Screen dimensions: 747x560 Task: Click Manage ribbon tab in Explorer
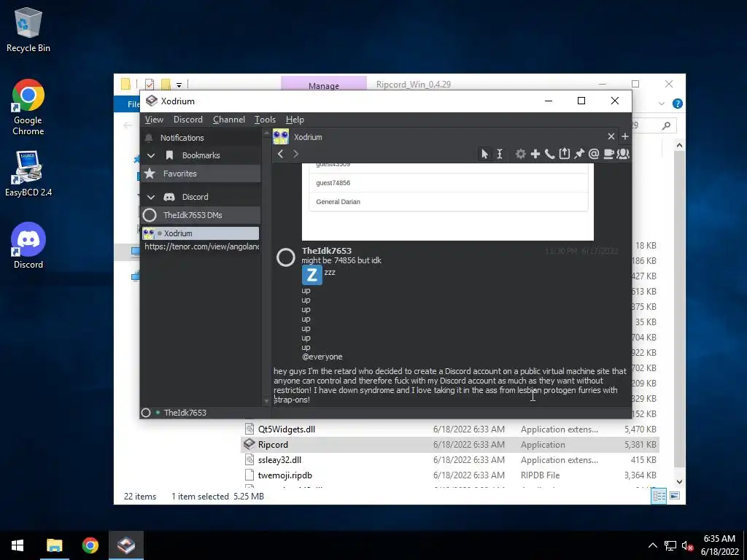click(x=323, y=85)
